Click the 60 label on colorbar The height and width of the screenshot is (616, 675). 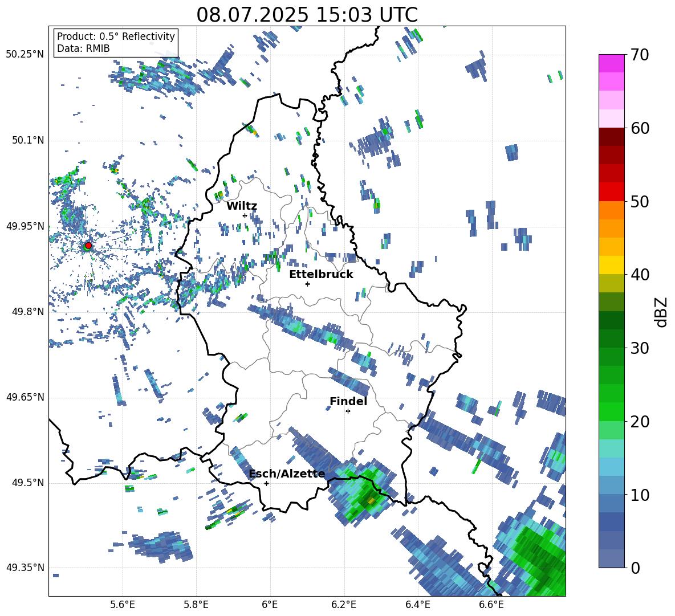640,128
